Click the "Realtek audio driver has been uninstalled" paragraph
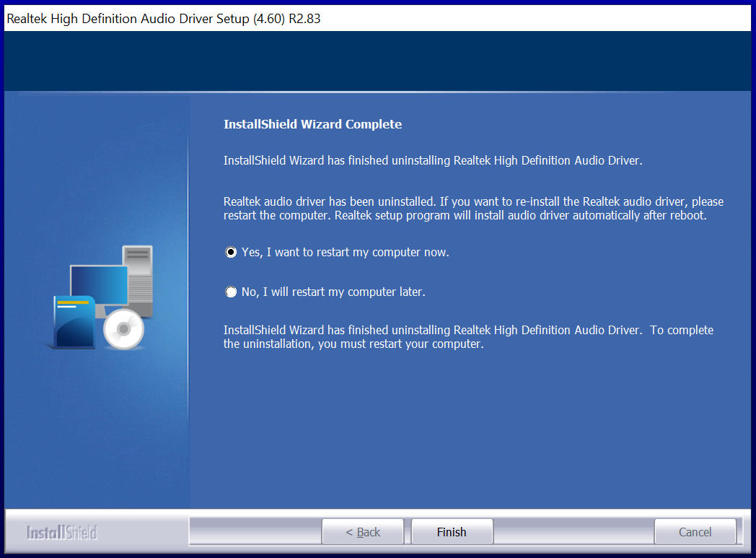The width and height of the screenshot is (756, 558). coord(473,209)
